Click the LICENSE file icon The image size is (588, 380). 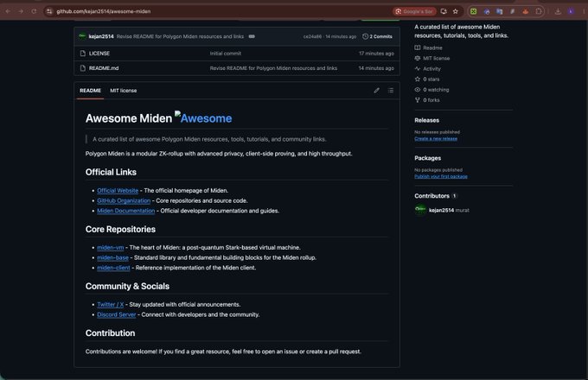click(83, 54)
